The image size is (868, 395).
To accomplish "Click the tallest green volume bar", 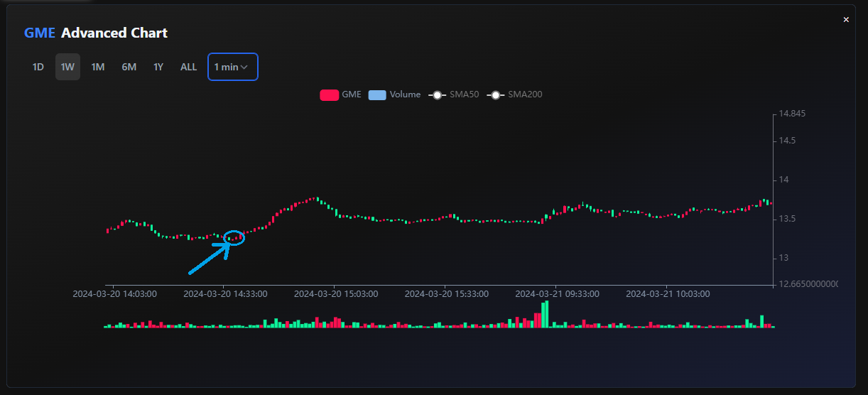I will click(546, 314).
